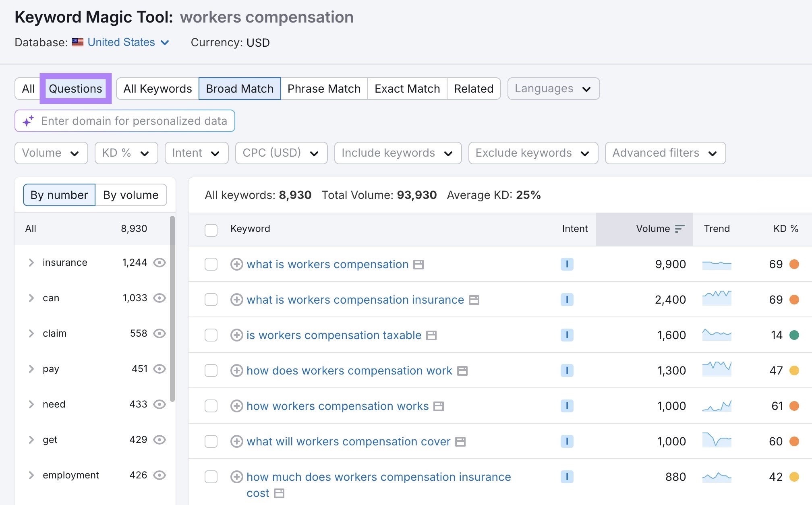Image resolution: width=812 pixels, height=505 pixels.
Task: Select the Phrase Match tab
Action: (324, 89)
